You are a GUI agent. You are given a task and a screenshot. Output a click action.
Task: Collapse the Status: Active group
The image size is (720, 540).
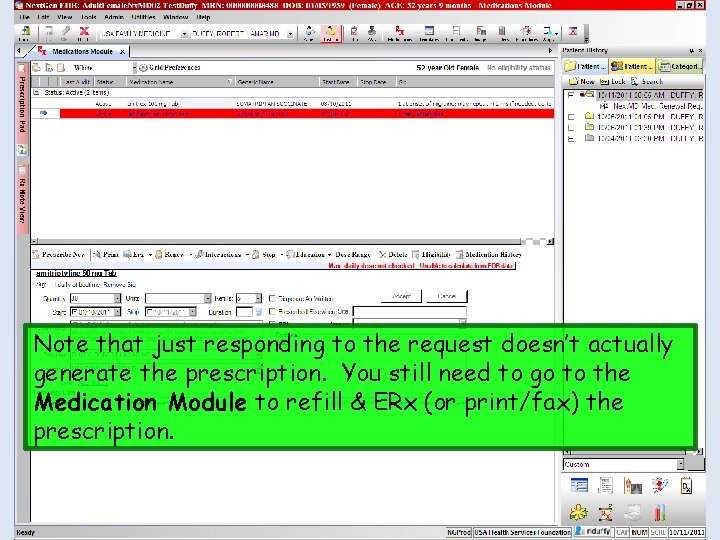pyautogui.click(x=36, y=92)
